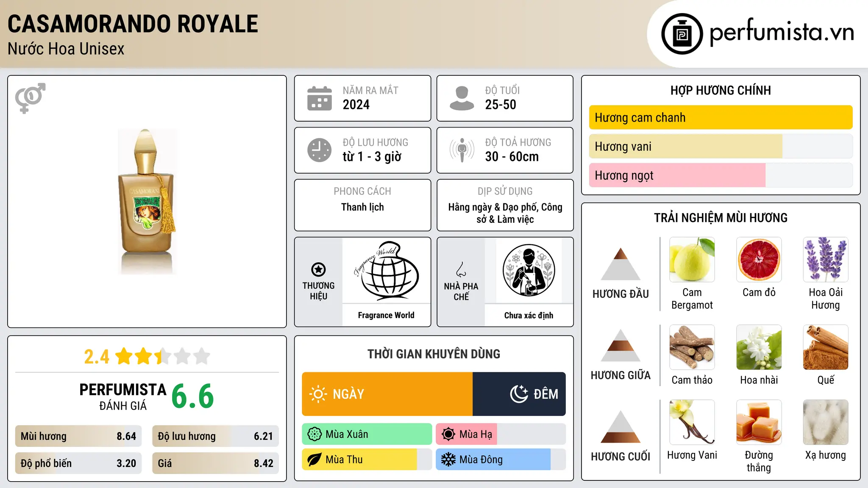The height and width of the screenshot is (488, 868).
Task: Open the Casamorando Royale bottle image
Action: point(147,202)
